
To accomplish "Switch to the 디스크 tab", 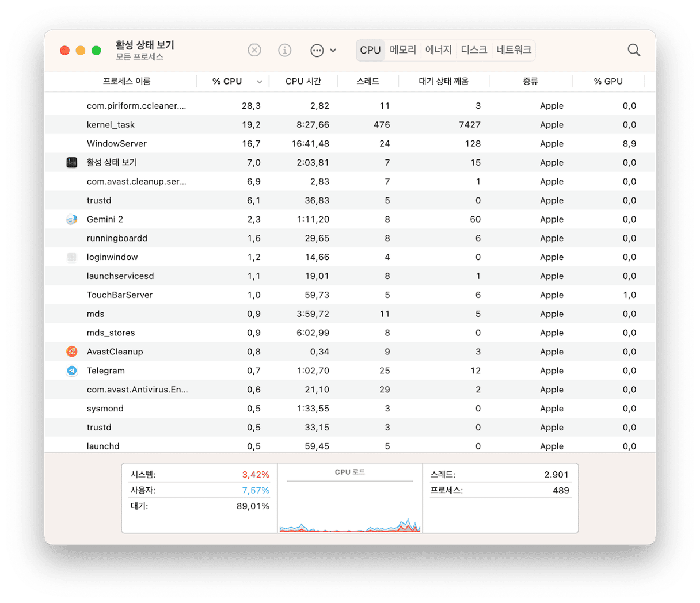I will pyautogui.click(x=474, y=50).
